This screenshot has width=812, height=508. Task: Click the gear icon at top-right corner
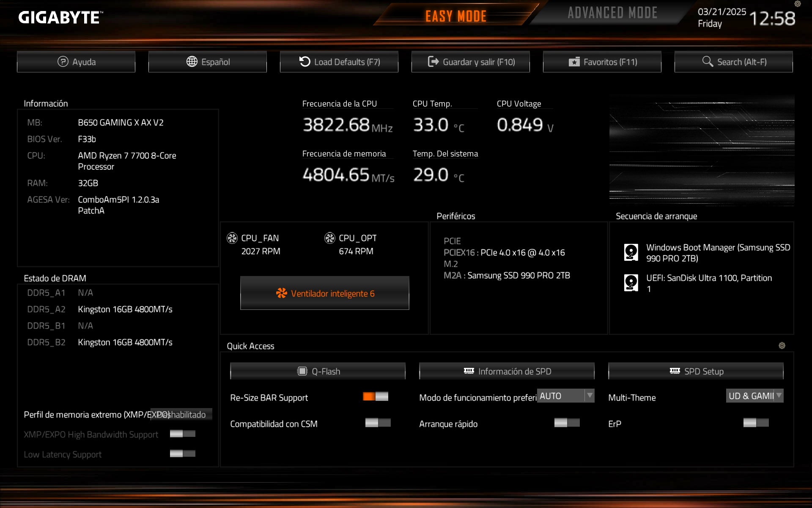click(x=798, y=4)
